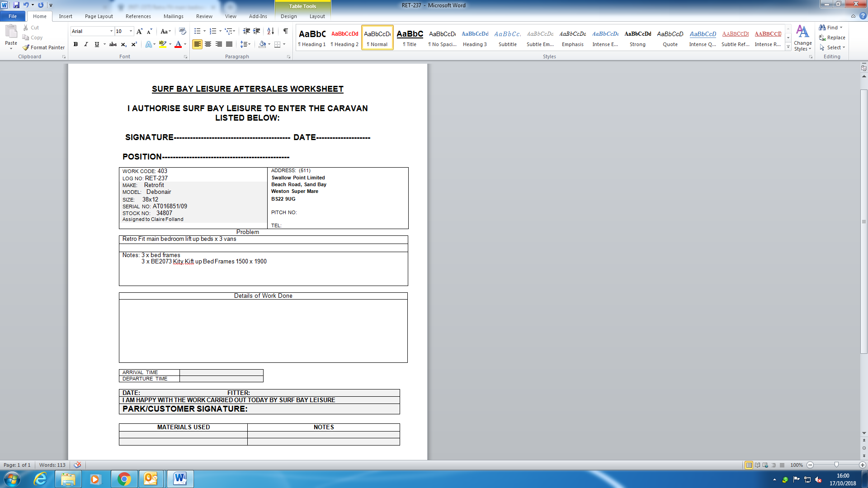Open the Page Layout tab
The height and width of the screenshot is (488, 868).
(x=99, y=16)
